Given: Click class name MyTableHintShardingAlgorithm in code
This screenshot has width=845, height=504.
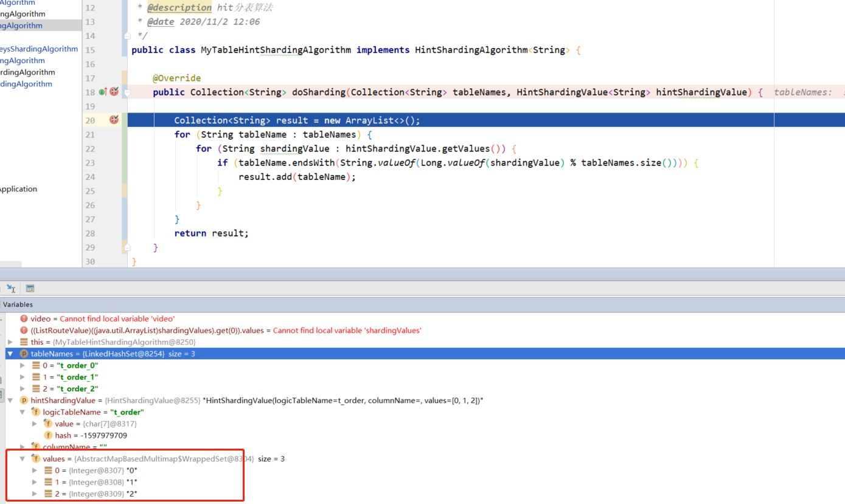Looking at the screenshot, I should (276, 50).
